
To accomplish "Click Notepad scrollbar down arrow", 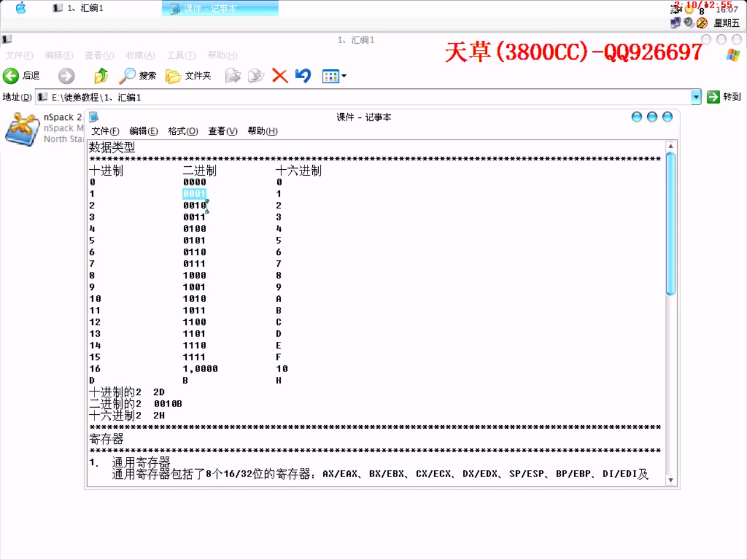I will pos(671,480).
